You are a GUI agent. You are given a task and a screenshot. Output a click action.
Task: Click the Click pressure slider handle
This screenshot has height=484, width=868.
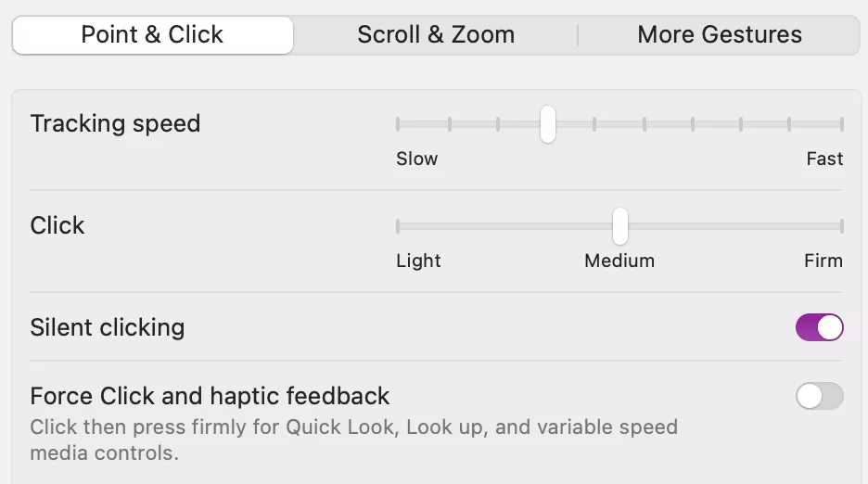(619, 225)
